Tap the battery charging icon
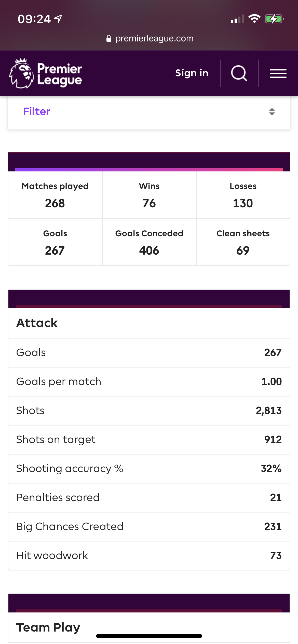This screenshot has width=298, height=644. tap(274, 19)
